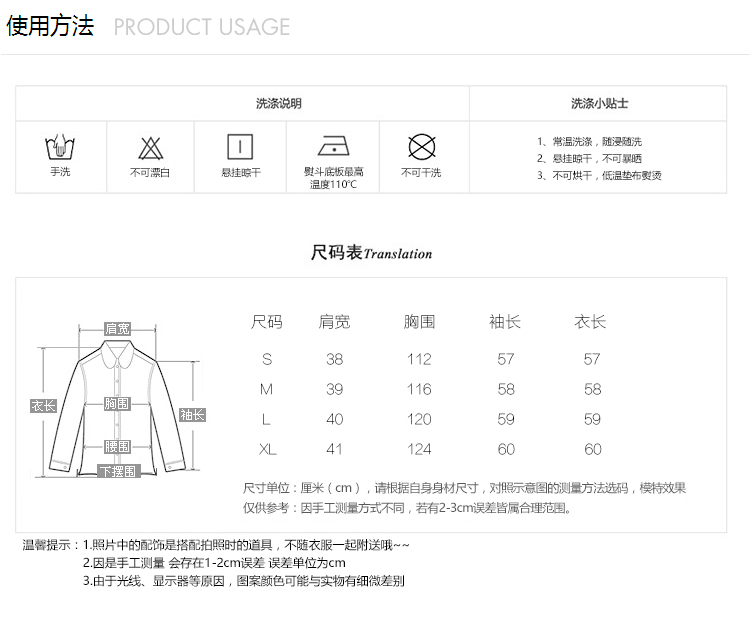Click the 衣长 label left of the shirt
Image resolution: width=750 pixels, height=617 pixels.
pyautogui.click(x=42, y=406)
